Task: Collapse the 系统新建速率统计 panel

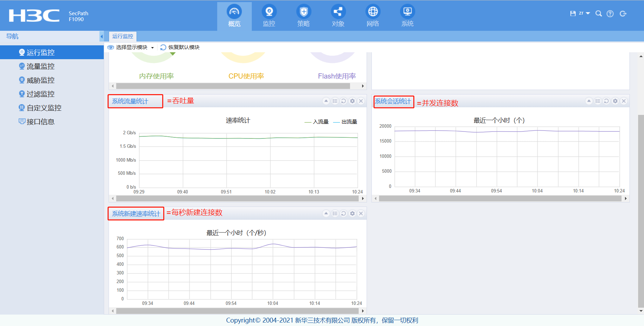Action: tap(326, 214)
